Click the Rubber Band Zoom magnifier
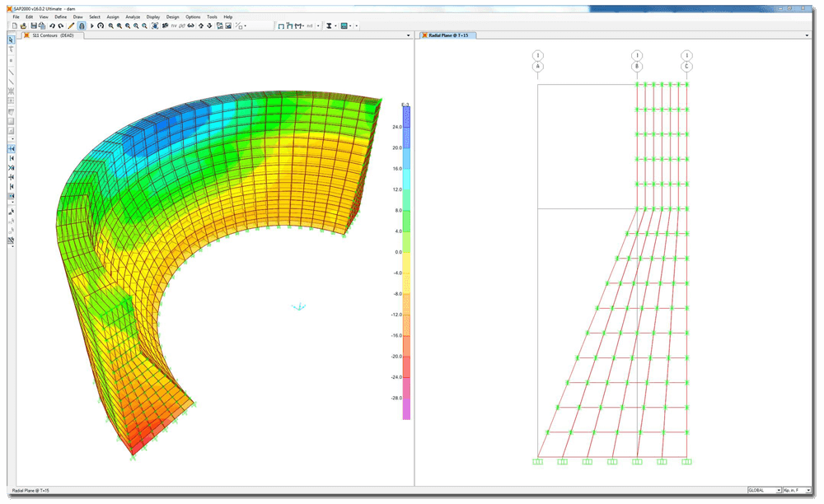Screen dimensions: 824x504 tap(110, 26)
